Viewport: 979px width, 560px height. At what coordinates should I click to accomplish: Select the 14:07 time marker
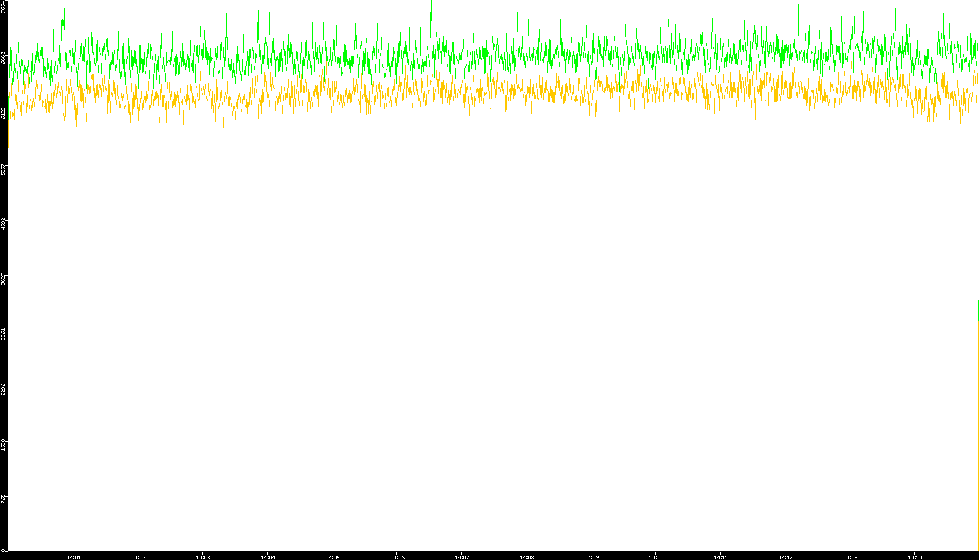462,557
